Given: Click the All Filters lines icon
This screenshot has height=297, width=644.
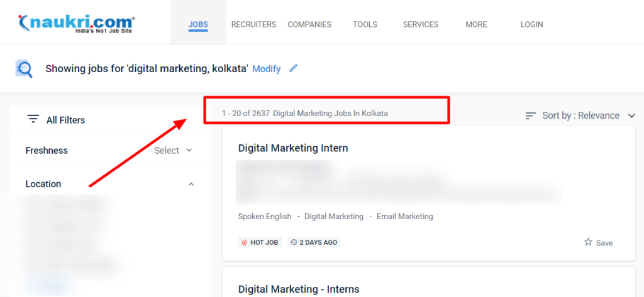Looking at the screenshot, I should 33,119.
